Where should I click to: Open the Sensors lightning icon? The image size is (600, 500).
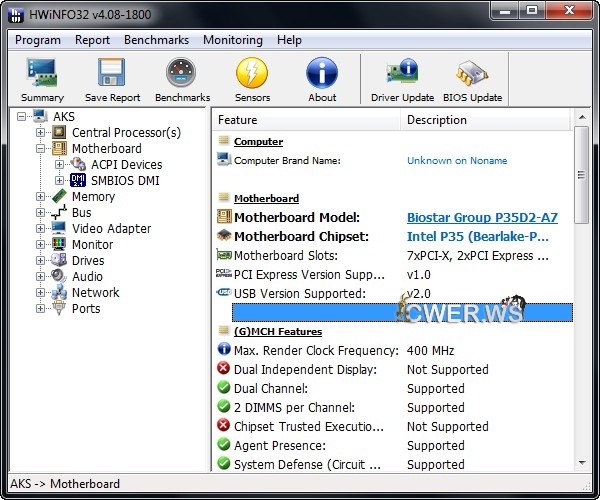(252, 79)
